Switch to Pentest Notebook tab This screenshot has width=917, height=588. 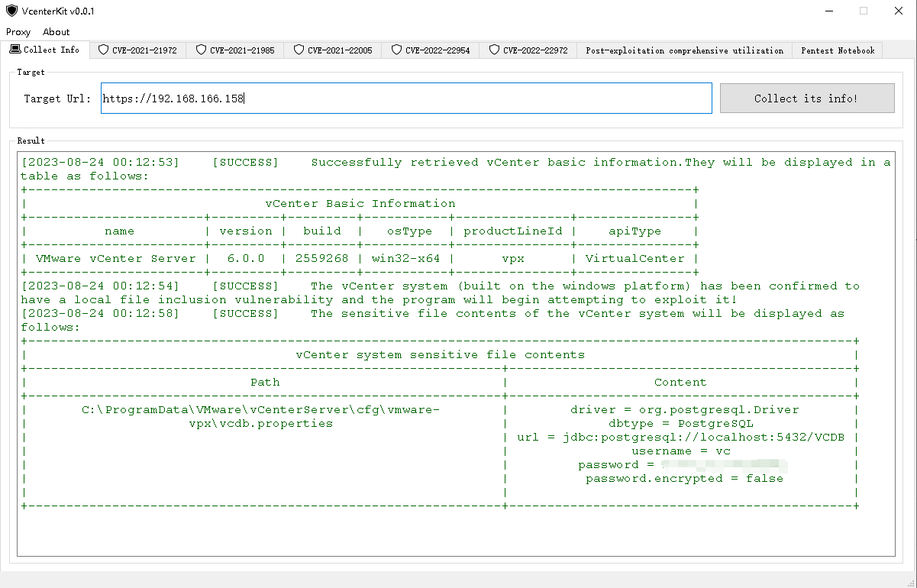(x=838, y=50)
